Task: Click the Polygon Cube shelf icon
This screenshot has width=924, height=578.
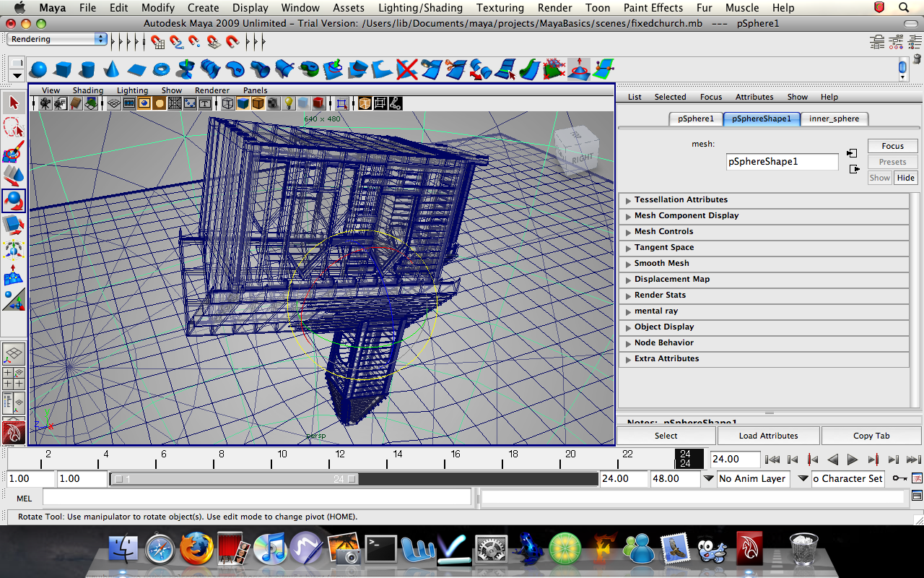Action: tap(63, 69)
